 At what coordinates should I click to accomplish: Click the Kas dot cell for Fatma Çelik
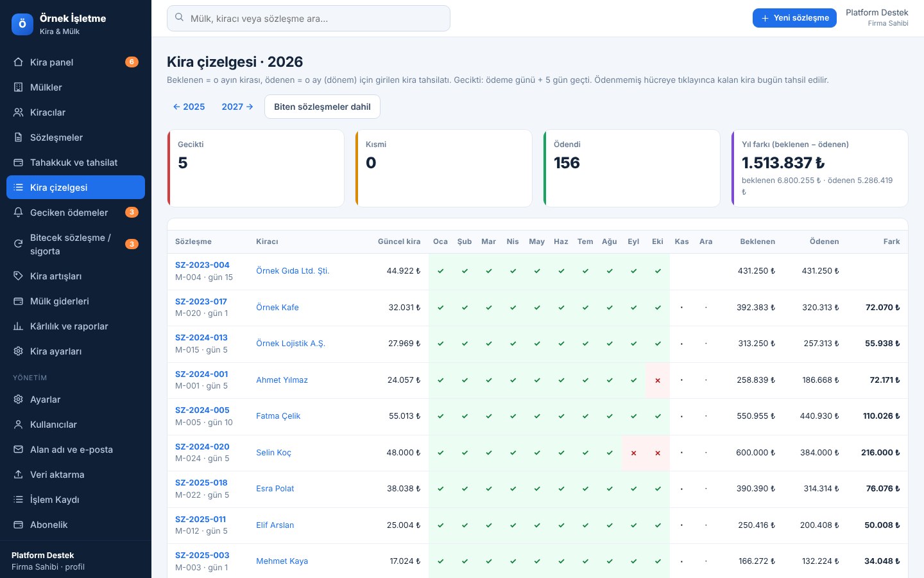pyautogui.click(x=681, y=416)
